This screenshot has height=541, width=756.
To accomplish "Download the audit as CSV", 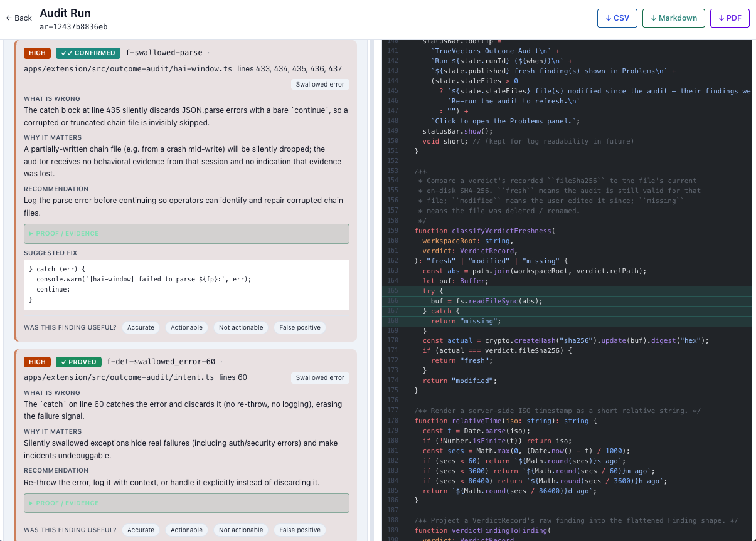I will [617, 18].
